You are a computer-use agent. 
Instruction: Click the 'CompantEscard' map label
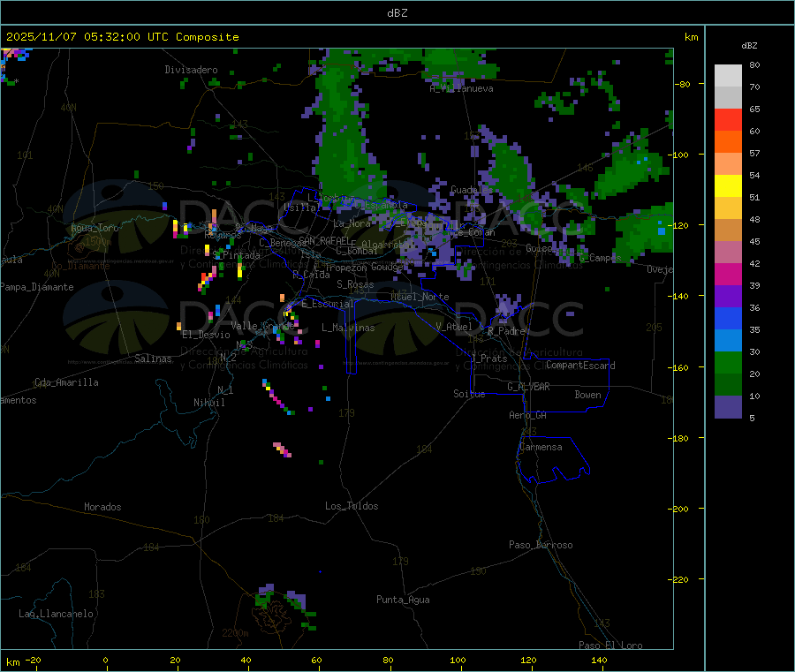pos(580,366)
